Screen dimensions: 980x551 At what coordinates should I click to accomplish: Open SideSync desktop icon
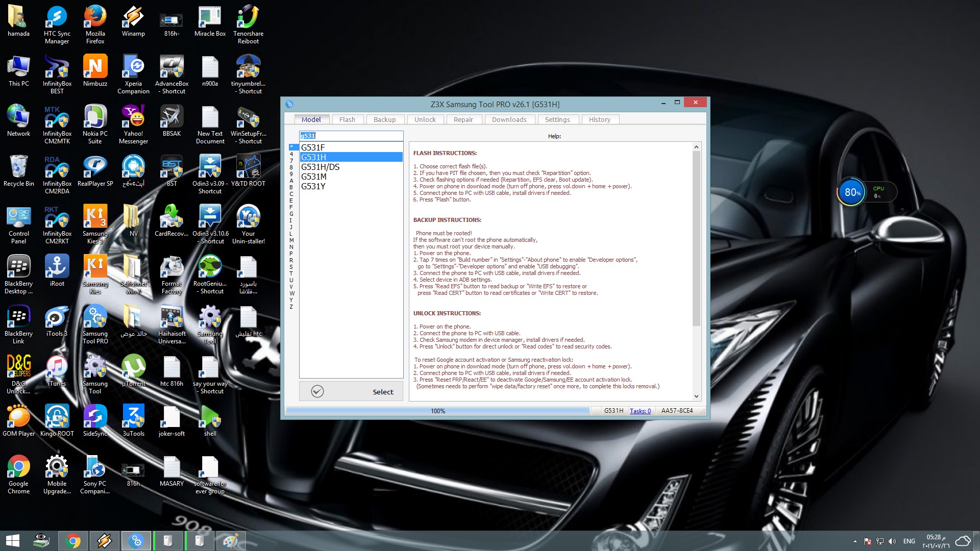95,421
